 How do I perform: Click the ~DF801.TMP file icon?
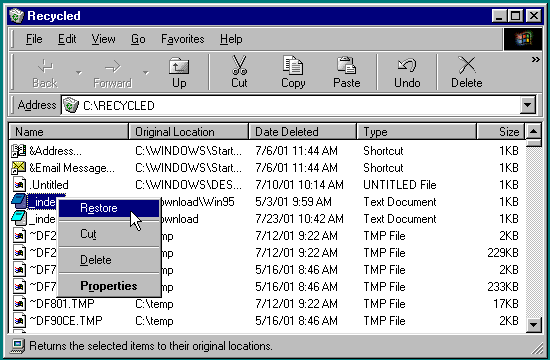point(19,304)
